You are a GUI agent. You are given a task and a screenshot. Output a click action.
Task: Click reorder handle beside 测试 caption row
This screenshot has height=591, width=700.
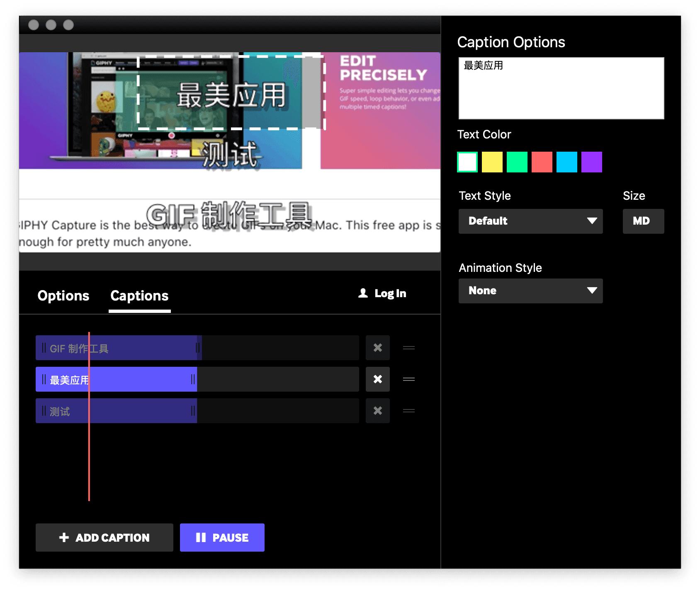[408, 411]
